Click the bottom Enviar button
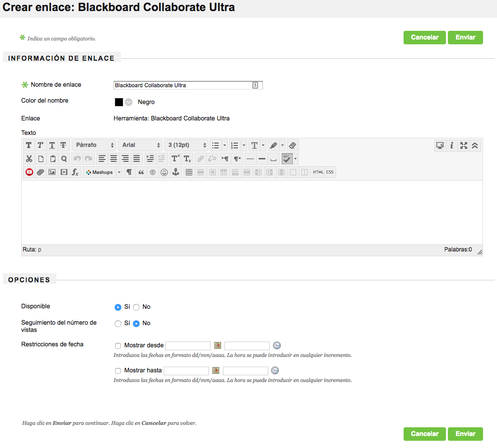The image size is (497, 448). 465,434
